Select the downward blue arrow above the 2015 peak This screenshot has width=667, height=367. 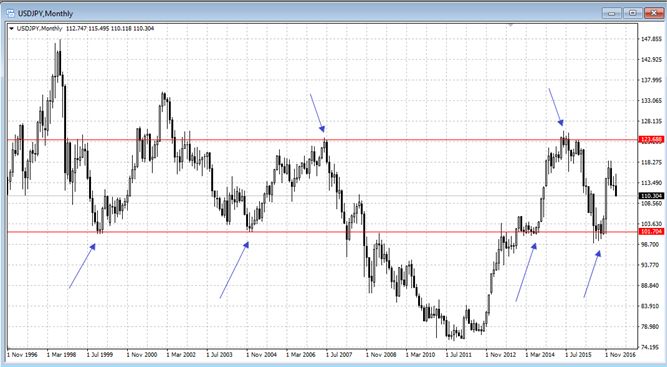pyautogui.click(x=556, y=107)
